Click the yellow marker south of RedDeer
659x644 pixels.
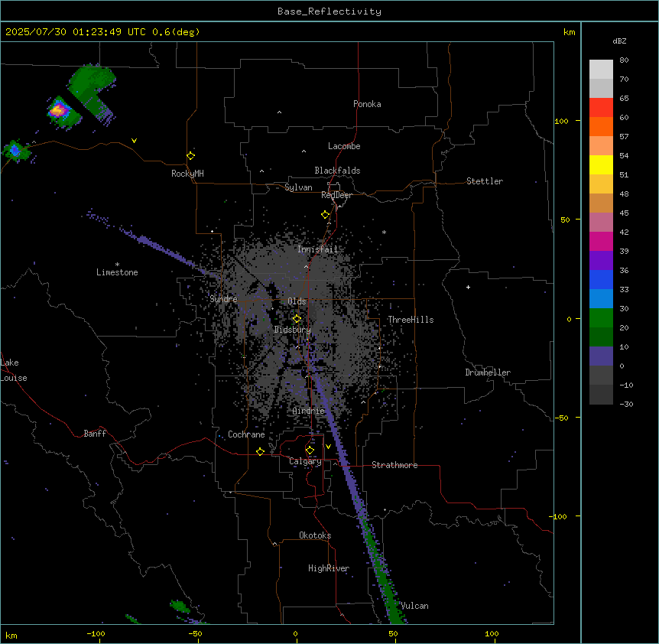(x=326, y=215)
